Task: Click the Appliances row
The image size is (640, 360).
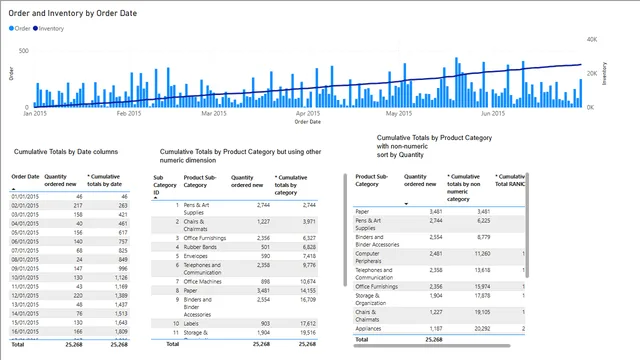Action: click(x=439, y=329)
